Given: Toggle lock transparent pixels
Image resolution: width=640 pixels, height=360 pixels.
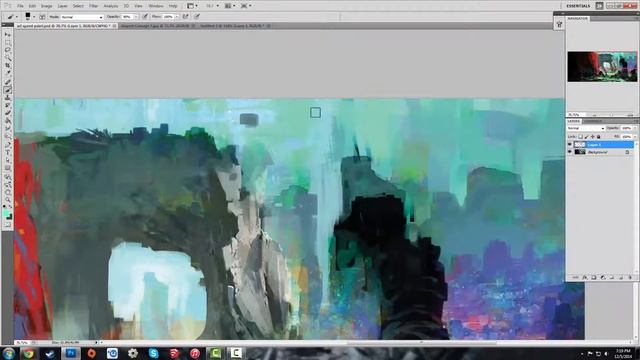Looking at the screenshot, I should point(581,137).
